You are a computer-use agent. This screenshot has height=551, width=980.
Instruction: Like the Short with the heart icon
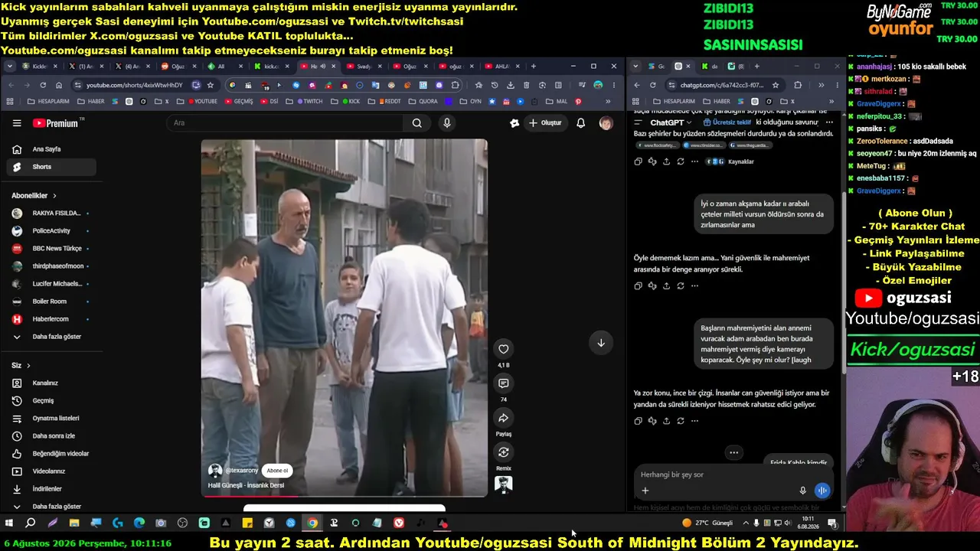point(503,349)
